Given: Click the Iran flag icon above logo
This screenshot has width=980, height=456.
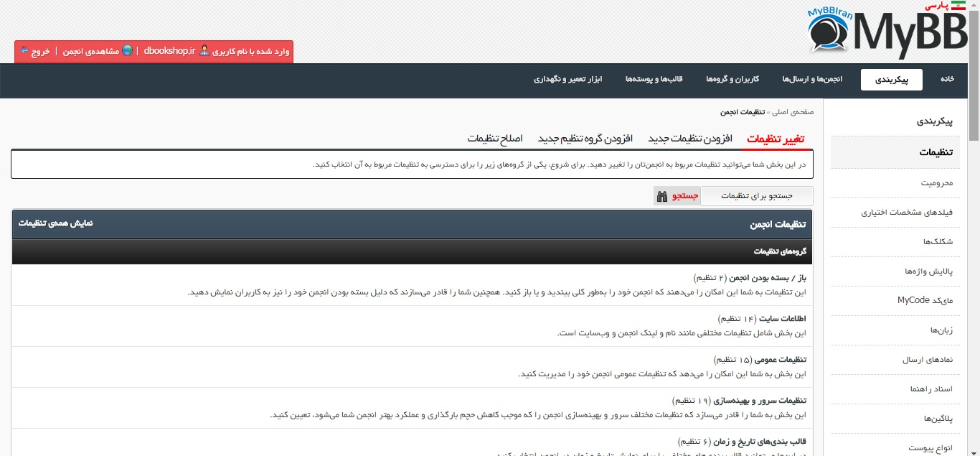Looking at the screenshot, I should tap(960, 6).
